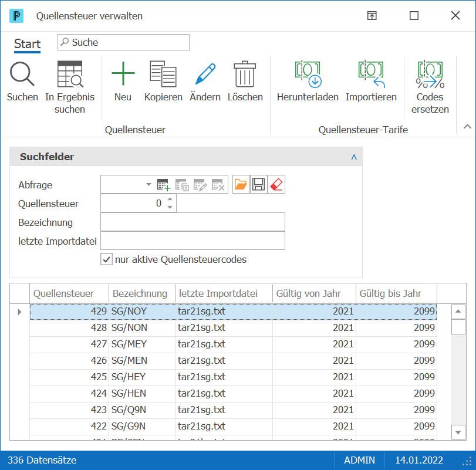Click the Bezeichnung search field

(193, 222)
